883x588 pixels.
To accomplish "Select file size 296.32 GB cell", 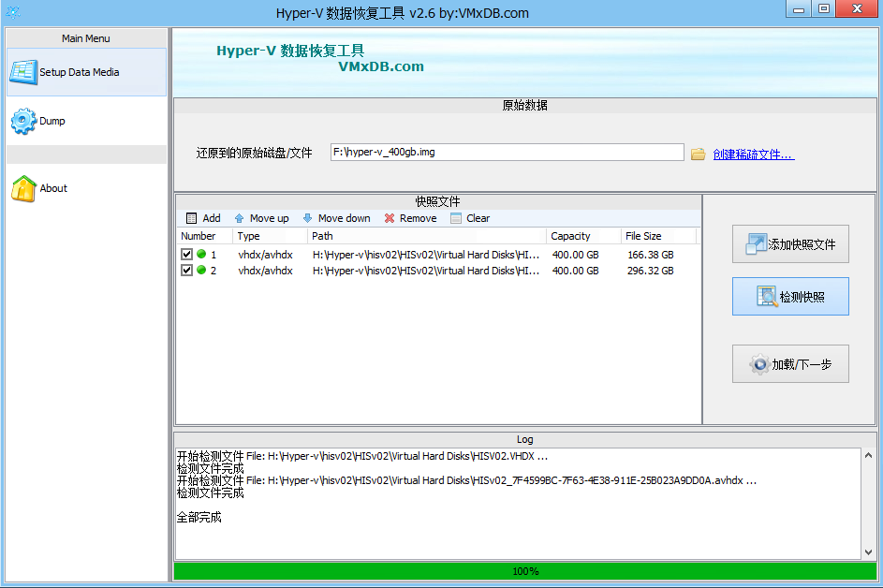I will pyautogui.click(x=651, y=271).
